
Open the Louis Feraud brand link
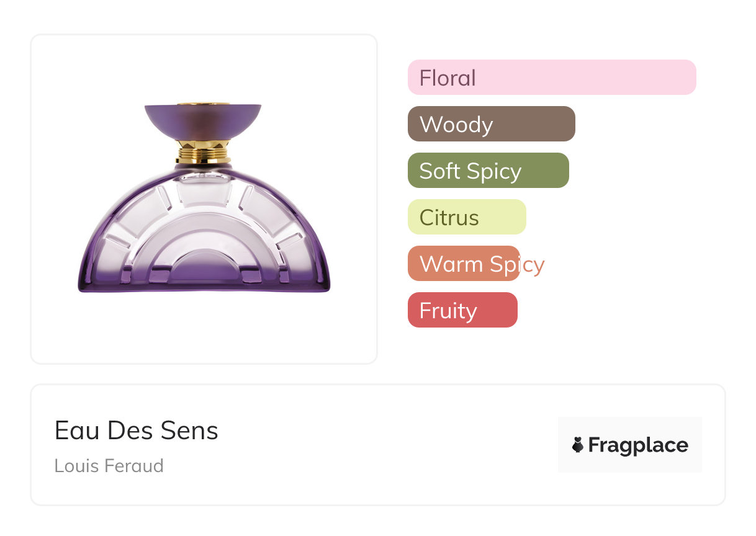tap(109, 465)
